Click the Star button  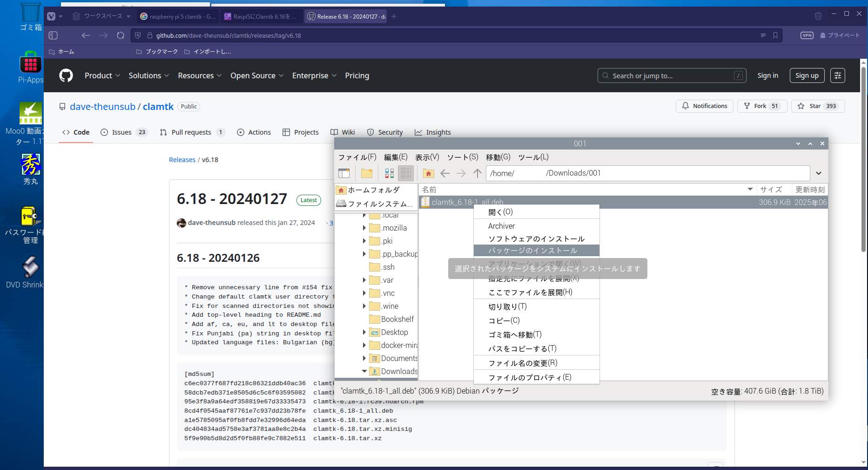[818, 106]
